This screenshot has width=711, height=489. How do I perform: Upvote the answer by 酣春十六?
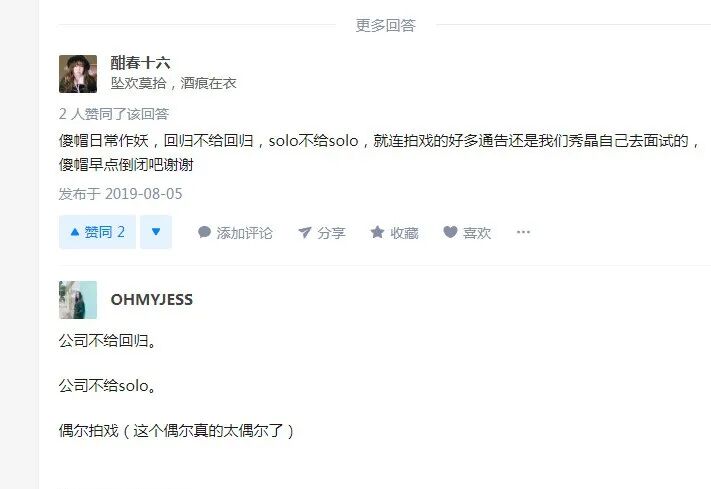[97, 232]
